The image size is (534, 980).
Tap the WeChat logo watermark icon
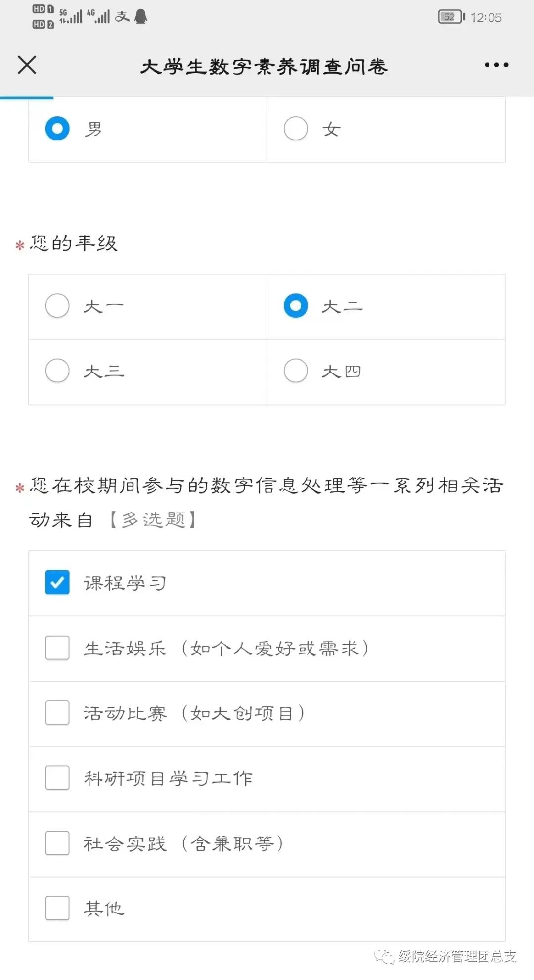[x=385, y=956]
